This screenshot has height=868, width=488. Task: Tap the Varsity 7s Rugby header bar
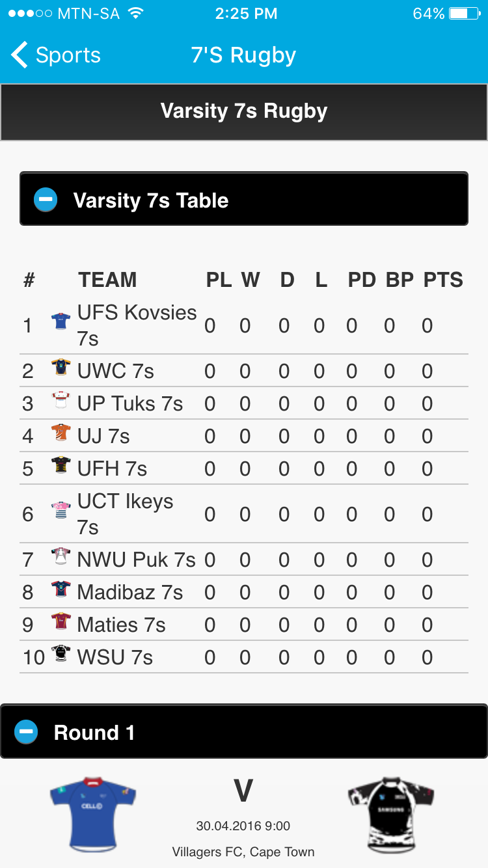coord(243,111)
